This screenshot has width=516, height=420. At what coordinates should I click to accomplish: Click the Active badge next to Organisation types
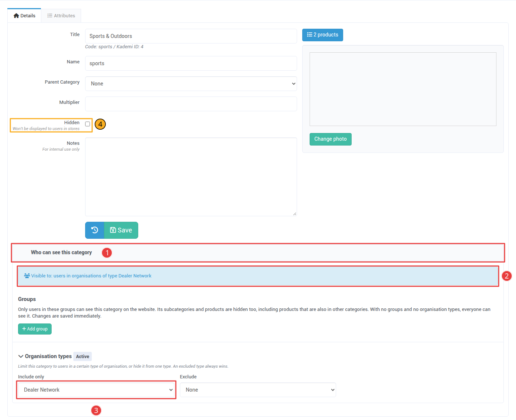(83, 356)
